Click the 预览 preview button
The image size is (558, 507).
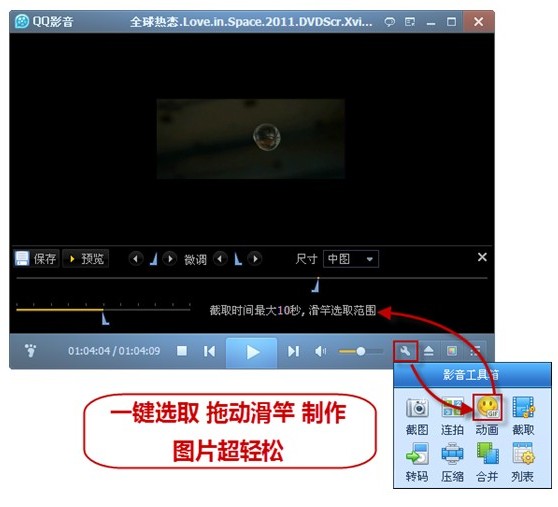[x=86, y=259]
